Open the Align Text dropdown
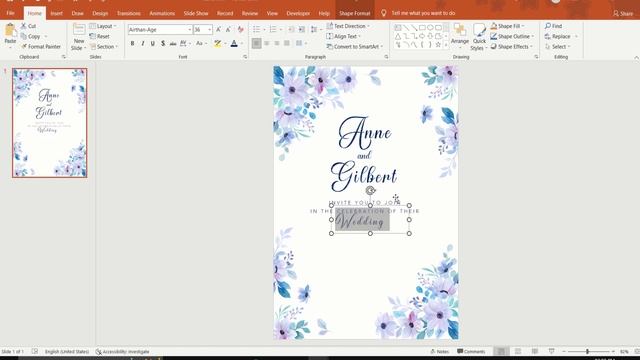The image size is (640, 360). pos(344,36)
